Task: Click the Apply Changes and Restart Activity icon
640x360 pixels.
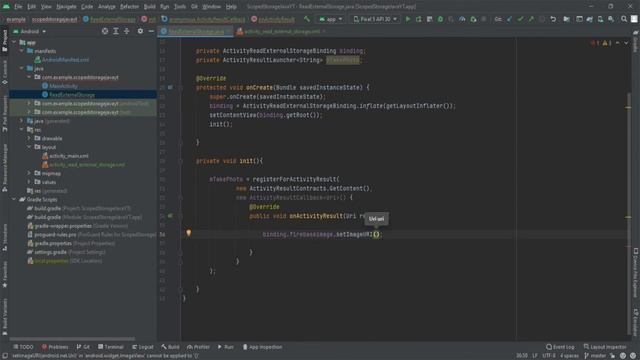Action: tap(418, 19)
